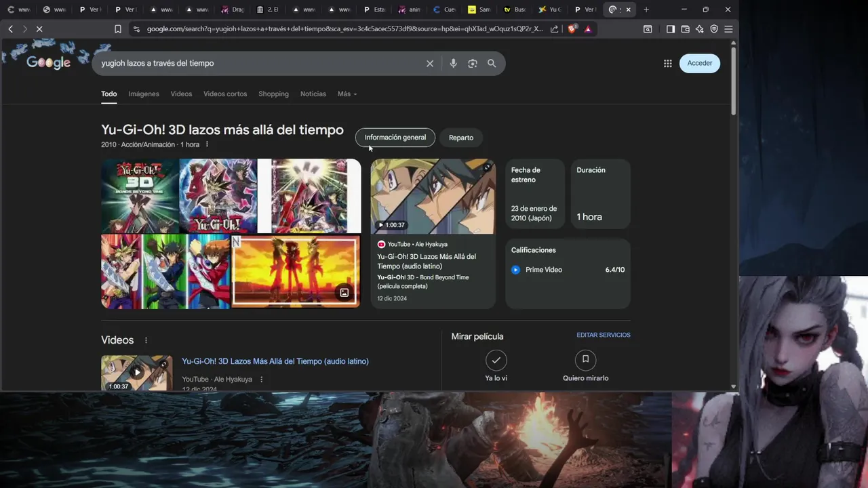The width and height of the screenshot is (868, 488).
Task: Select the 'Reparto' chip
Action: 461,138
